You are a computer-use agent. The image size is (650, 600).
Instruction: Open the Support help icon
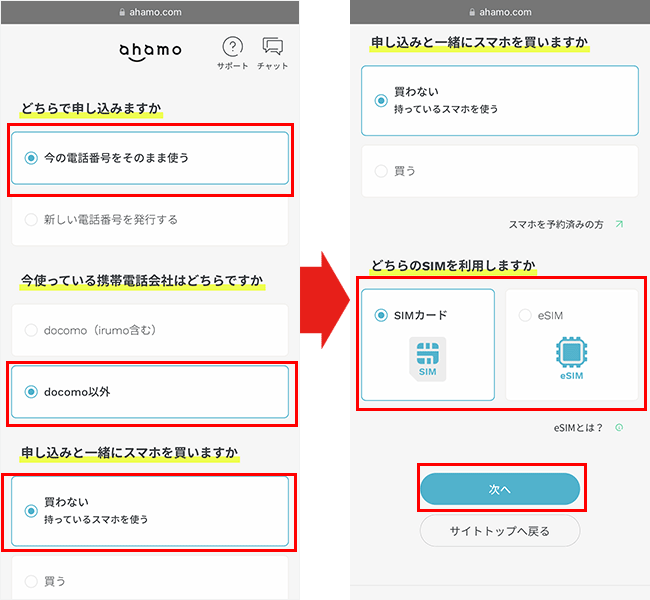click(233, 46)
